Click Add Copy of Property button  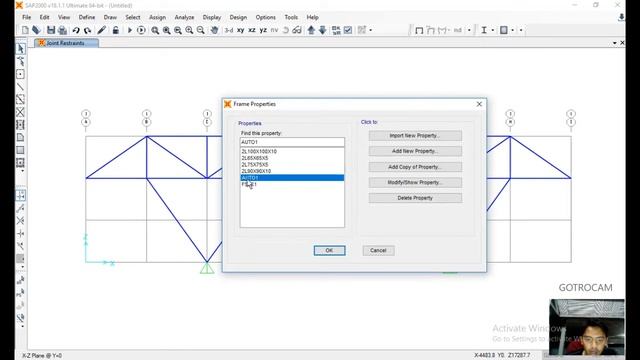(415, 167)
